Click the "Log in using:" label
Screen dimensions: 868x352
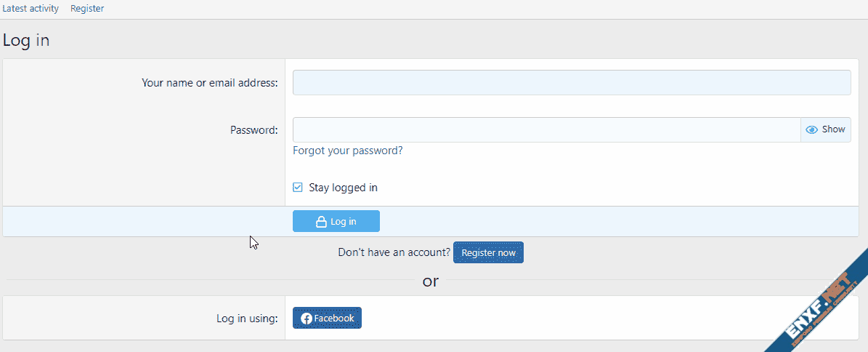(x=247, y=319)
